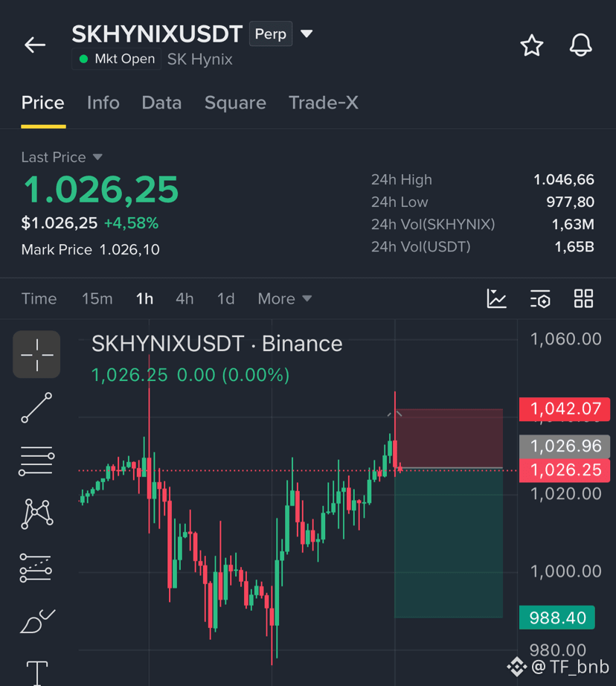The width and height of the screenshot is (616, 686).
Task: Click the SKHYNIXUSDT · Binance chart legend
Action: (217, 344)
